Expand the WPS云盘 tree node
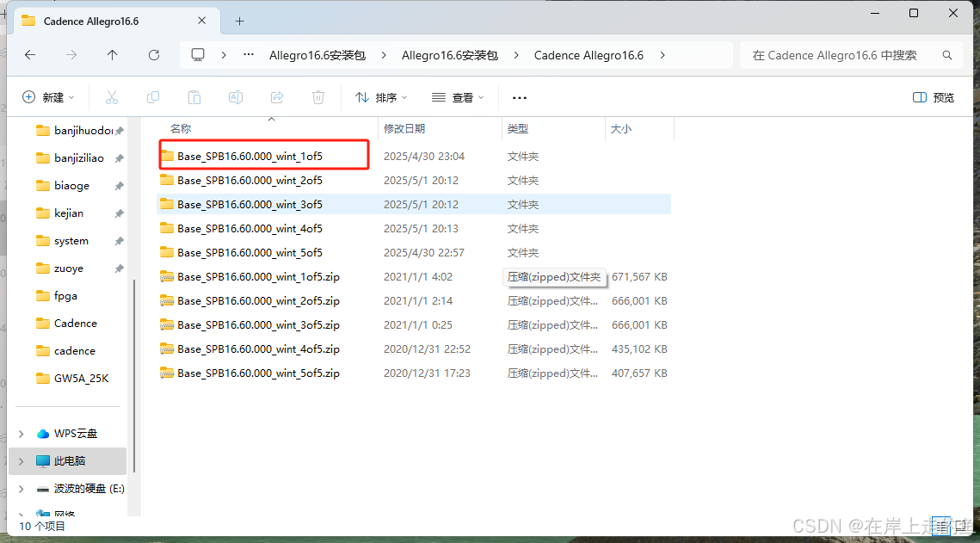The image size is (980, 543). [x=22, y=434]
